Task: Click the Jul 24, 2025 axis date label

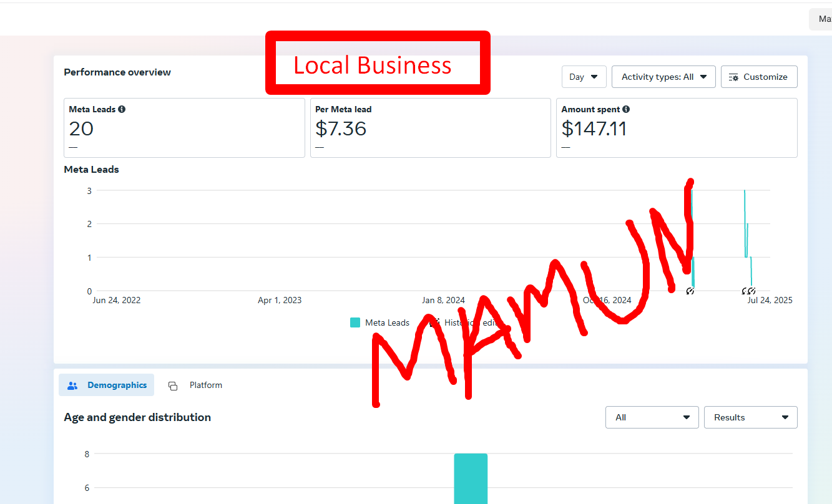Action: click(x=770, y=300)
